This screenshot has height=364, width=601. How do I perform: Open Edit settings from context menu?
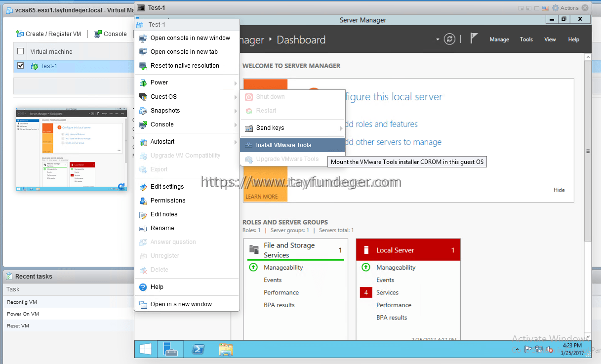(x=187, y=187)
